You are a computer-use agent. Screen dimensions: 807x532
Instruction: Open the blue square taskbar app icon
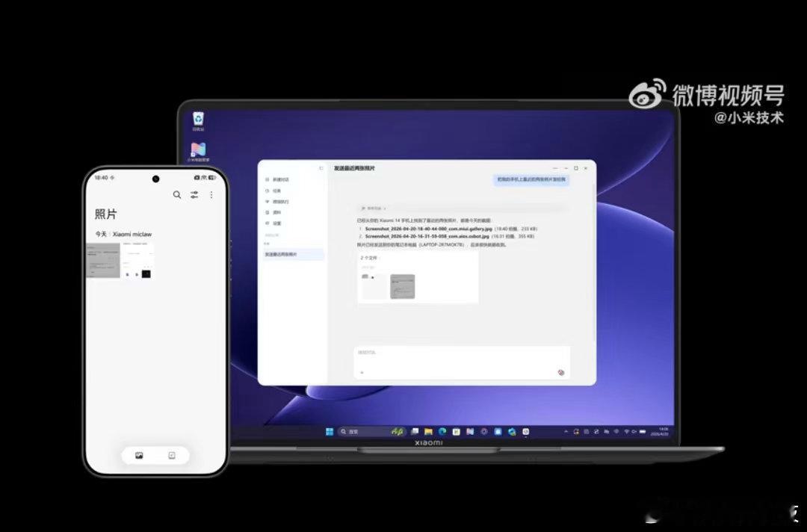point(498,432)
